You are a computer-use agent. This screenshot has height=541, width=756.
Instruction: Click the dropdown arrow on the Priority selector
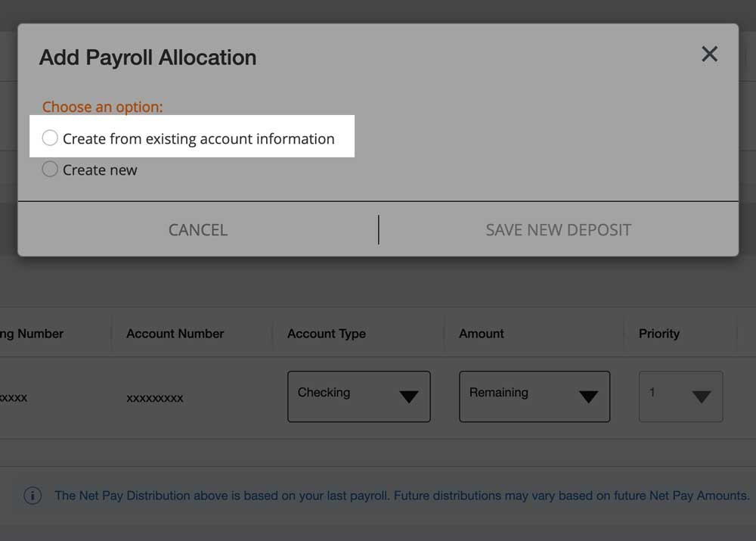(x=701, y=396)
